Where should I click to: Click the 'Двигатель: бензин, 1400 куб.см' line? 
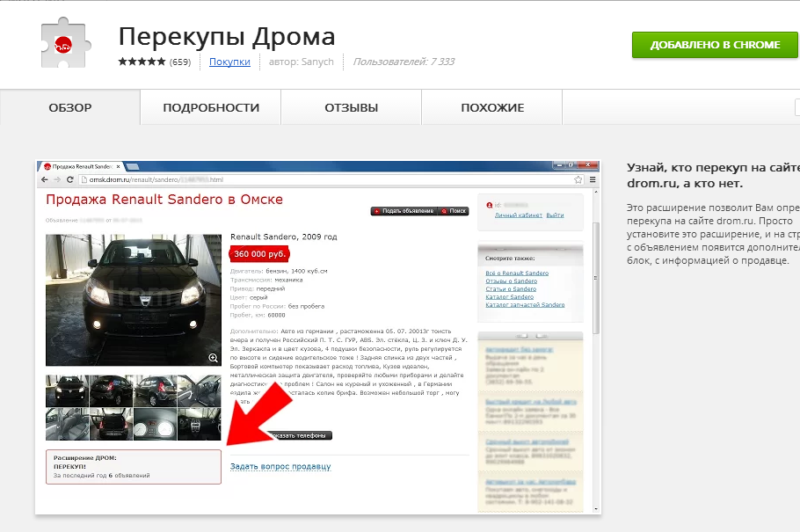pyautogui.click(x=279, y=271)
